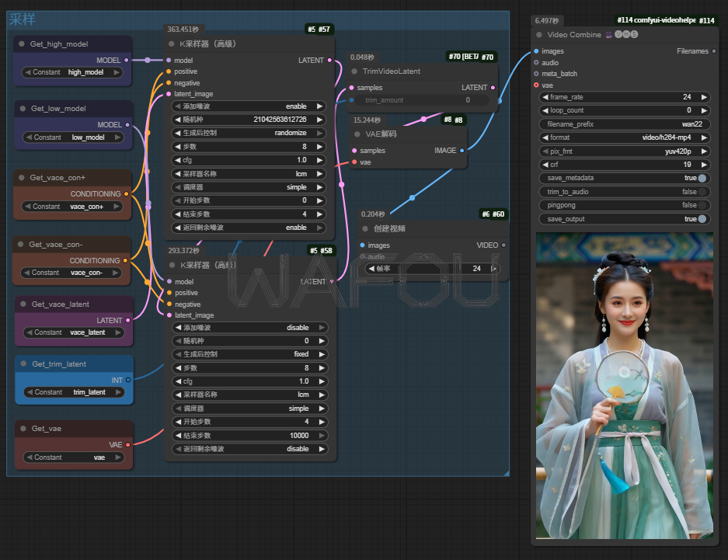The image size is (728, 560).
Task: Click the 采样 group resize corner handle
Action: coord(506,473)
